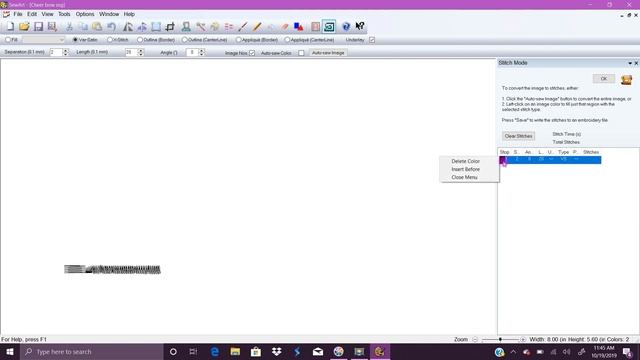The height and width of the screenshot is (360, 640).
Task: Select the Eraser tool
Action: [x=284, y=27]
